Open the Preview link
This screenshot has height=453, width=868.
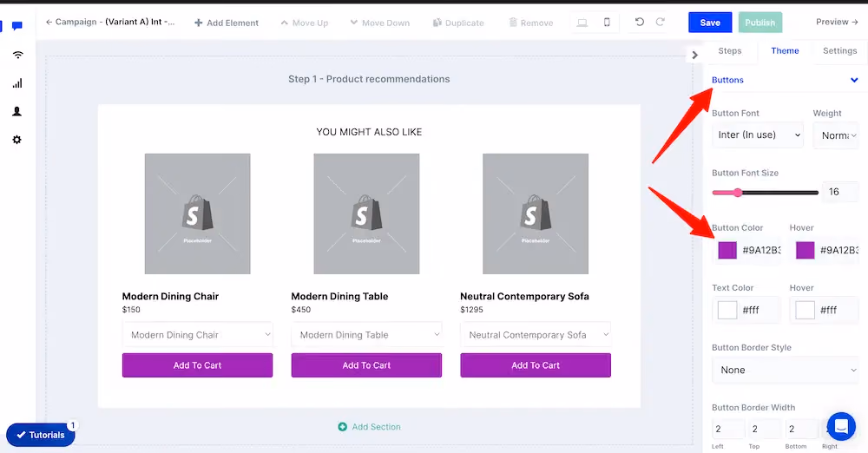[x=837, y=22]
